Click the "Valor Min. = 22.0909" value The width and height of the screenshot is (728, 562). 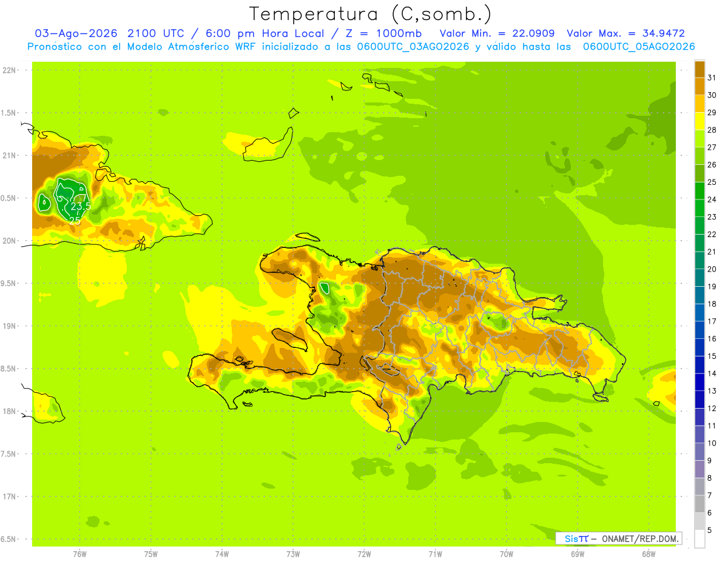[497, 33]
